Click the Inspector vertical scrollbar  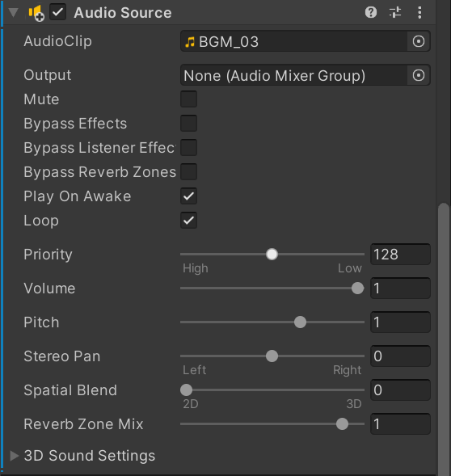coord(444,339)
